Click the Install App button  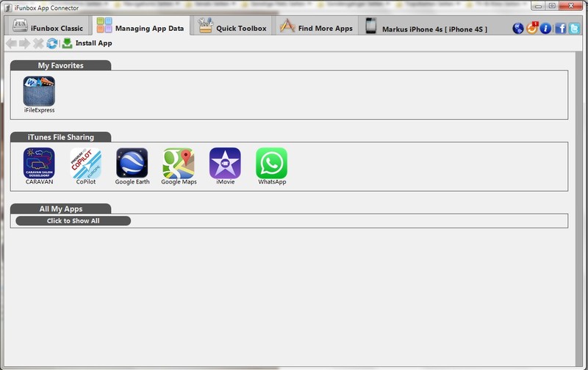[x=87, y=43]
